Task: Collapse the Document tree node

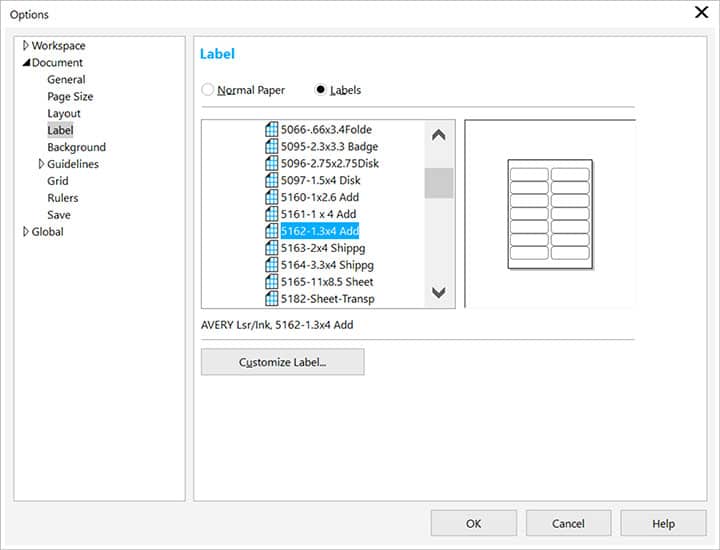Action: (x=26, y=62)
